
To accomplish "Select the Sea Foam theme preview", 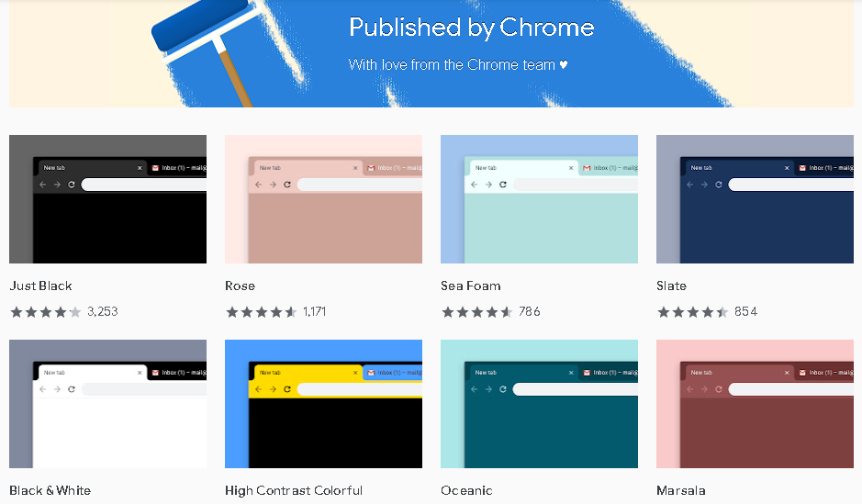I will coord(539,199).
